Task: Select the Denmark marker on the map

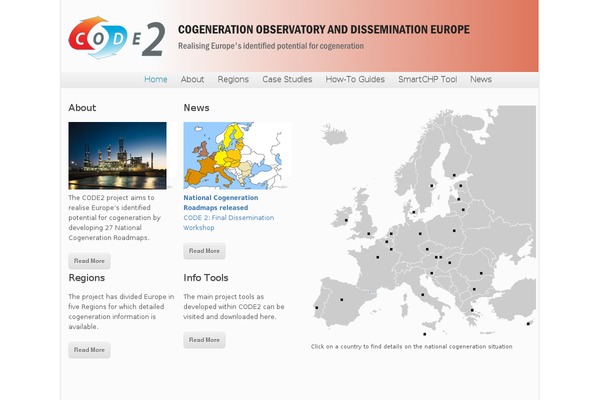Action: coord(414,212)
